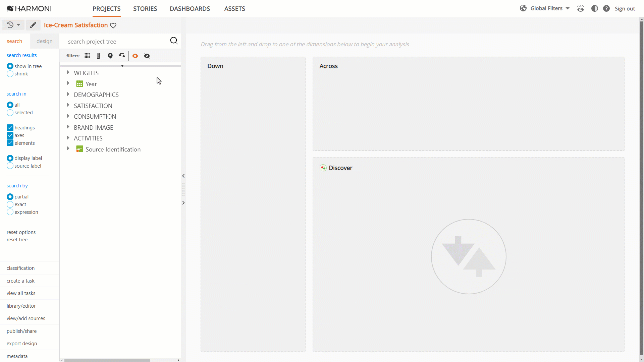This screenshot has height=362, width=644.
Task: Apply the grid dots filter
Action: [x=87, y=56]
